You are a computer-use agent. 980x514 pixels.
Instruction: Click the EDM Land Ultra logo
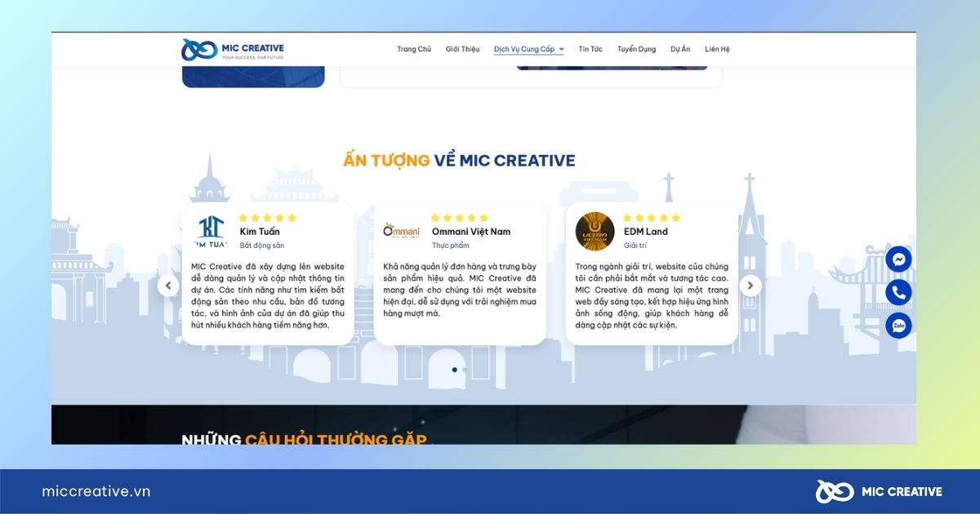coord(595,232)
